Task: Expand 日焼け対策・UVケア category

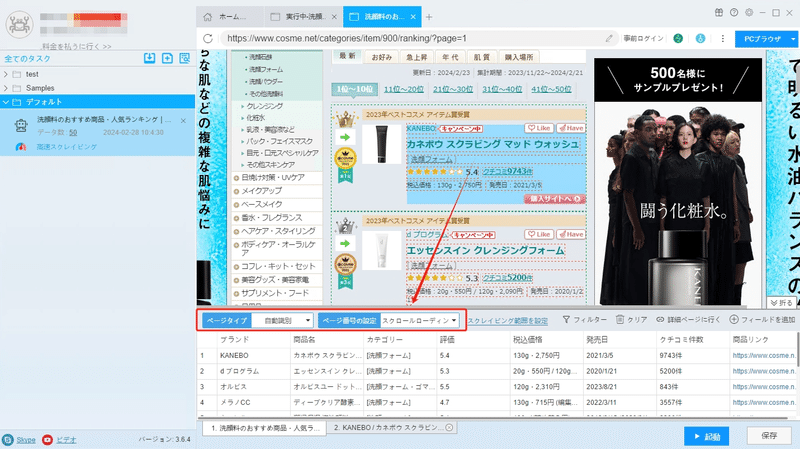Action: [x=236, y=178]
